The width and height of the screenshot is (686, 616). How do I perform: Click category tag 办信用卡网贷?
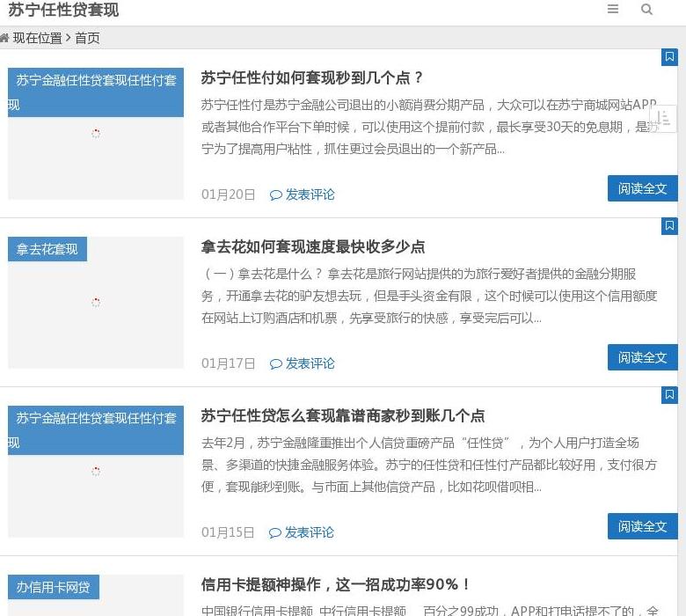point(54,587)
